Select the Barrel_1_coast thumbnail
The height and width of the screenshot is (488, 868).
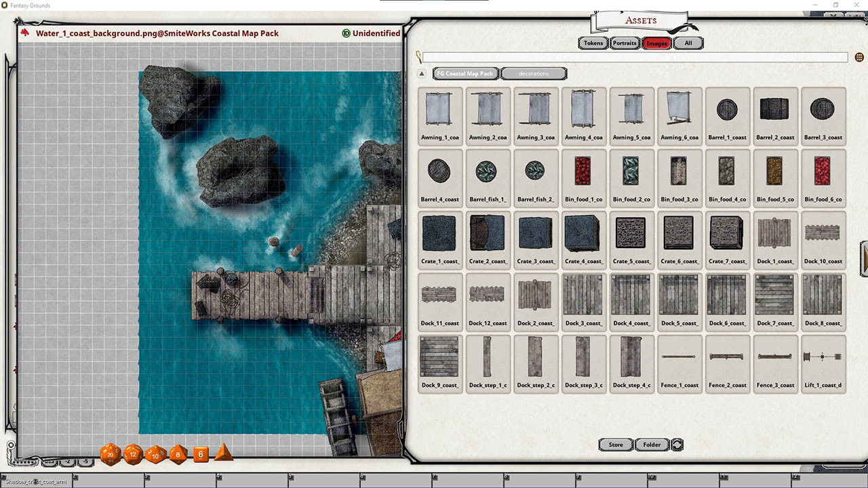click(727, 115)
